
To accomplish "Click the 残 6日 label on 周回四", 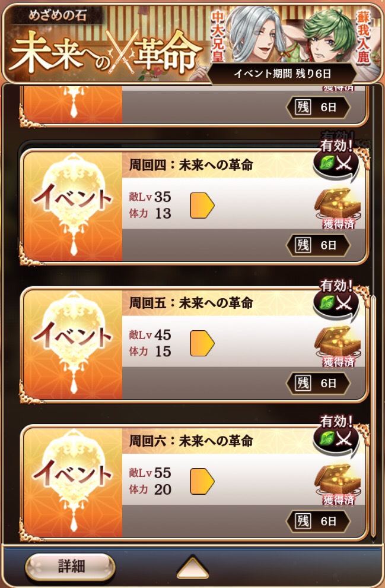I will point(318,245).
